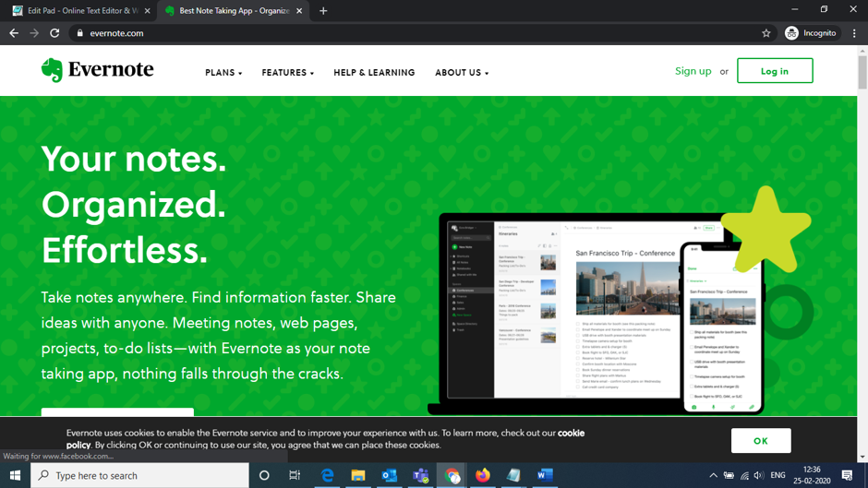Screen dimensions: 868x488
Task: Open the notepad app icon in taskbar
Action: tap(513, 475)
